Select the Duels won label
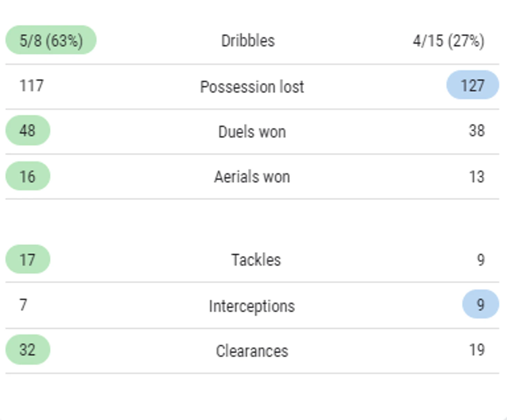 (252, 132)
